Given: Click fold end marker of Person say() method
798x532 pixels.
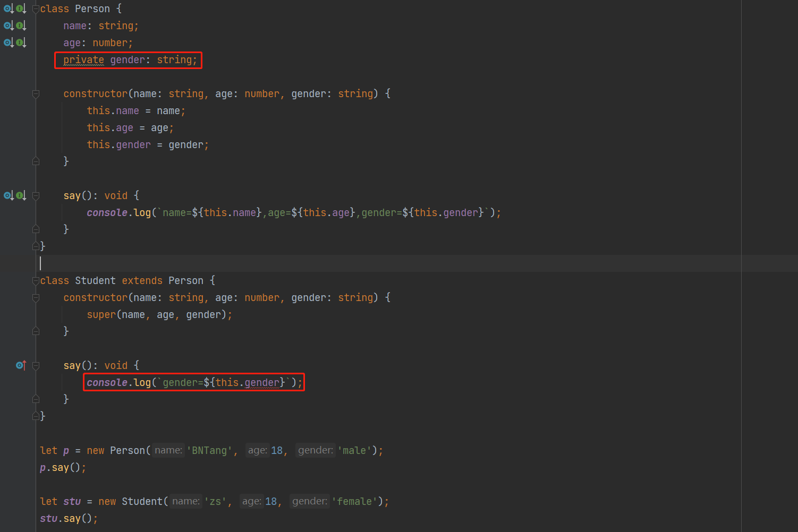Looking at the screenshot, I should tap(36, 229).
